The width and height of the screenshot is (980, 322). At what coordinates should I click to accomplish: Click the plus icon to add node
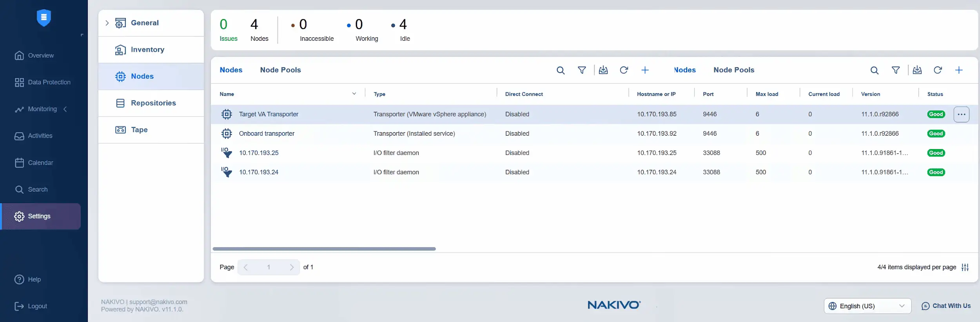coord(959,70)
